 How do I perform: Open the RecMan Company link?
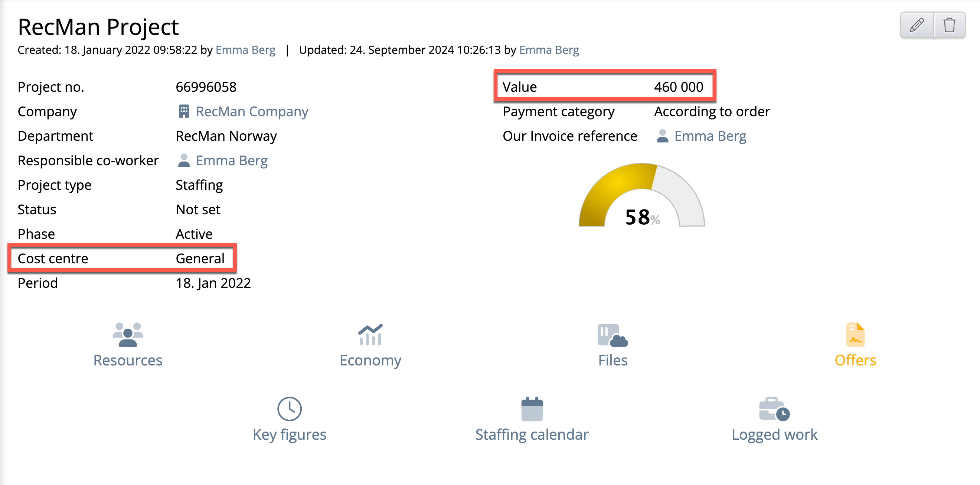point(252,111)
